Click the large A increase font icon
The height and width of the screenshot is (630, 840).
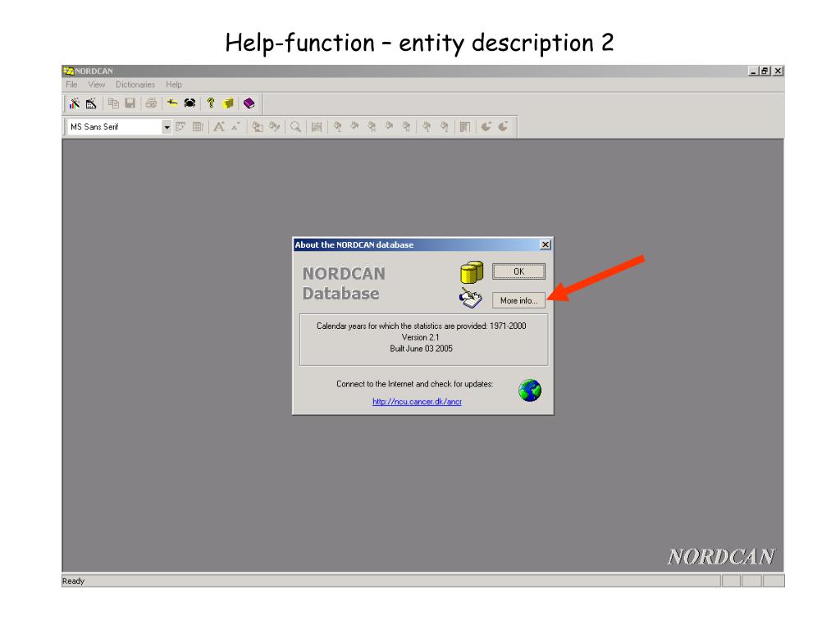pyautogui.click(x=218, y=127)
